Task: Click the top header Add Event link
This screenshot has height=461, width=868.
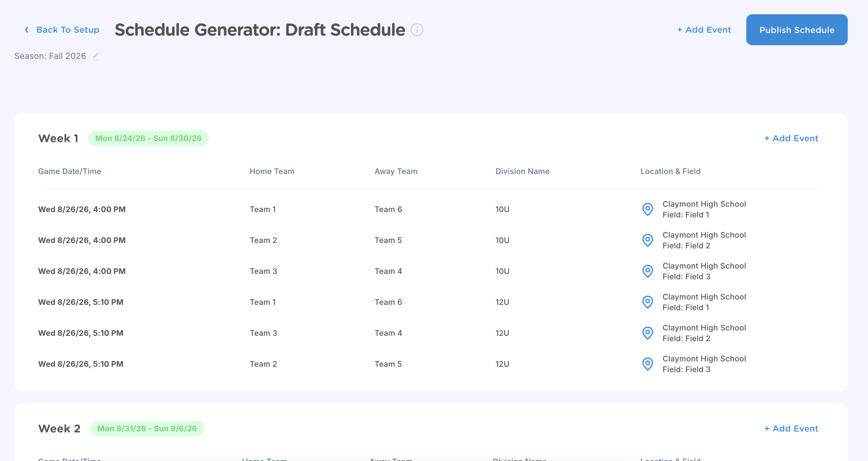Action: [x=704, y=30]
